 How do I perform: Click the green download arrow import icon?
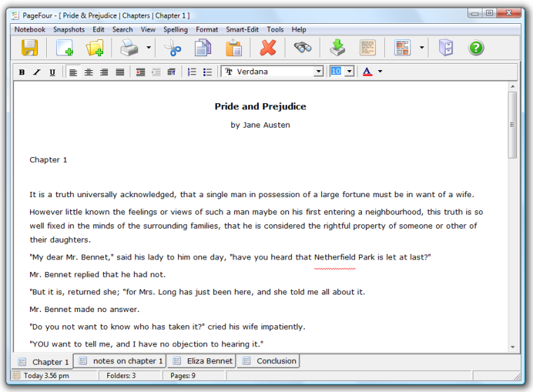[x=337, y=48]
